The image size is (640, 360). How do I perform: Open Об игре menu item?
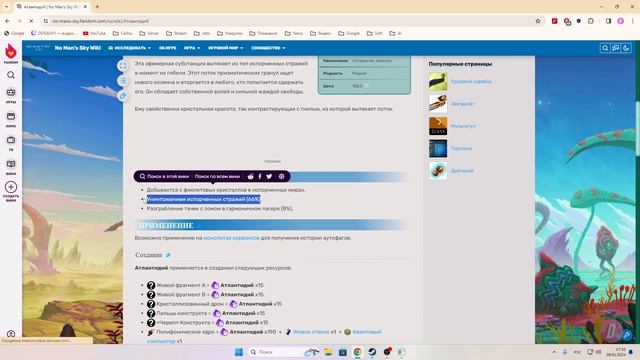(x=167, y=48)
